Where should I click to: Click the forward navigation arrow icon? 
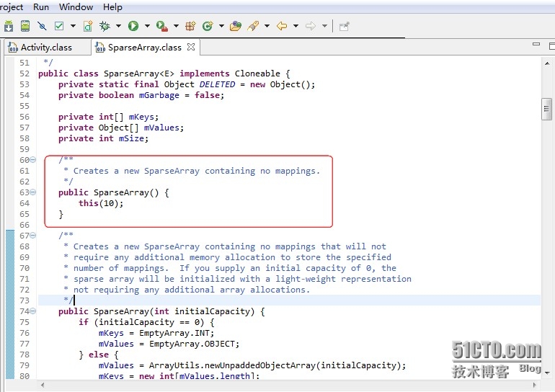[x=311, y=26]
